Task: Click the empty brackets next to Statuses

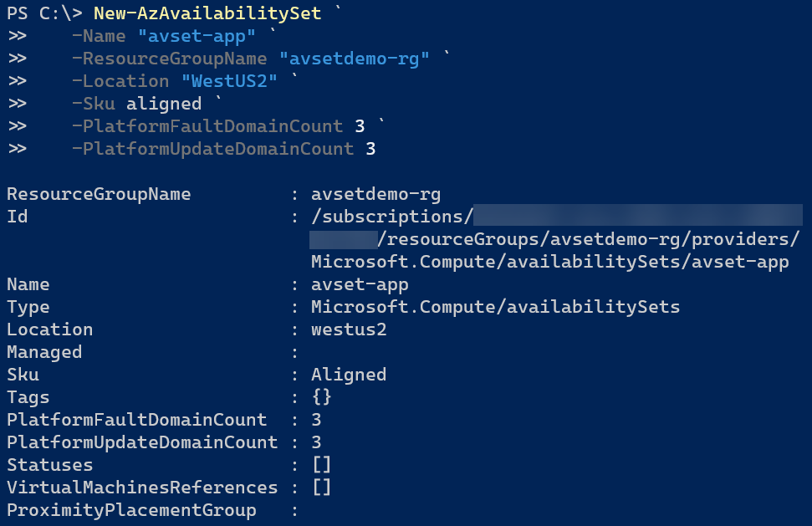Action: 322,465
